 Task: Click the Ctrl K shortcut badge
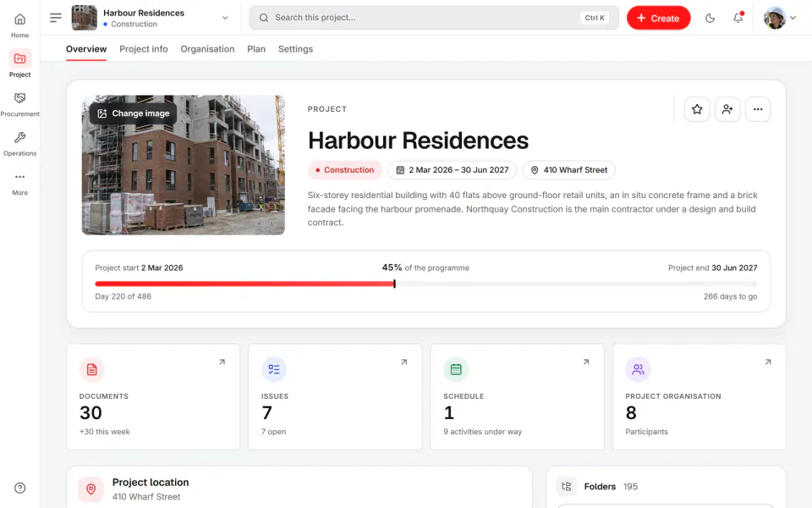(x=595, y=18)
